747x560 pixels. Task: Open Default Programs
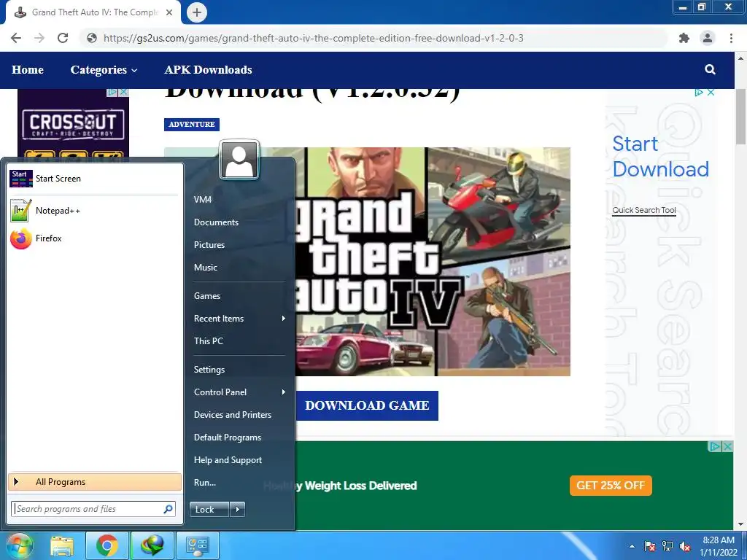coord(228,437)
